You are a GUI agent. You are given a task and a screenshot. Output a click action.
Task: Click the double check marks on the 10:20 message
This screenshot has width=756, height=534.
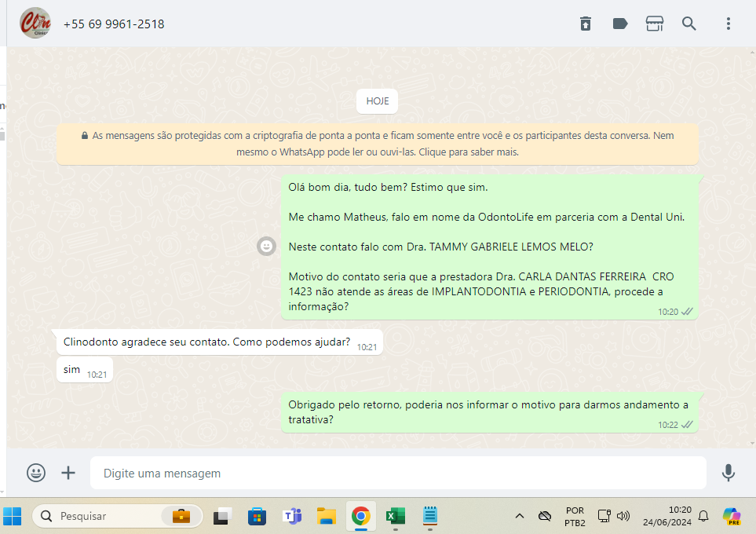coord(687,312)
